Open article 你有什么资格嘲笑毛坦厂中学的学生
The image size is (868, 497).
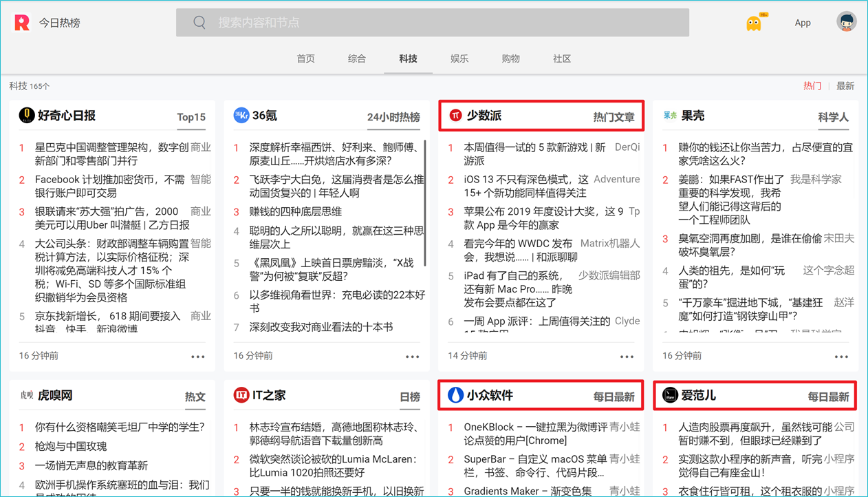click(120, 427)
